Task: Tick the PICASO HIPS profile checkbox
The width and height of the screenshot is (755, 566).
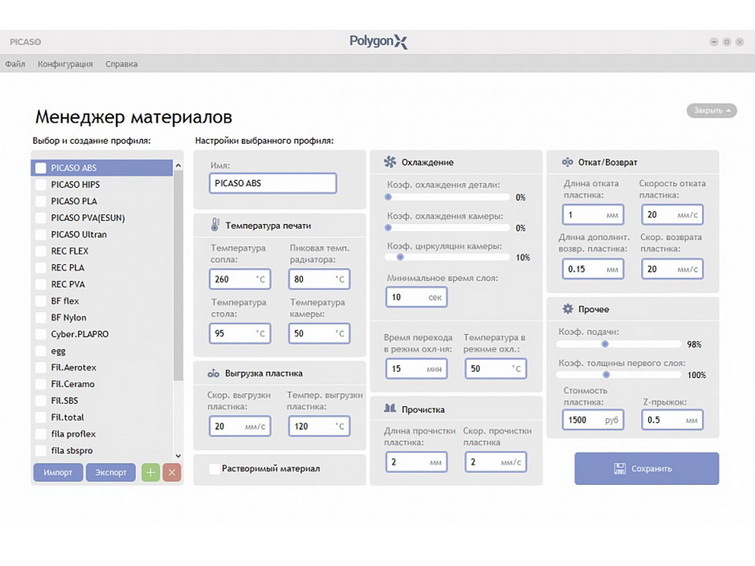Action: tap(41, 184)
